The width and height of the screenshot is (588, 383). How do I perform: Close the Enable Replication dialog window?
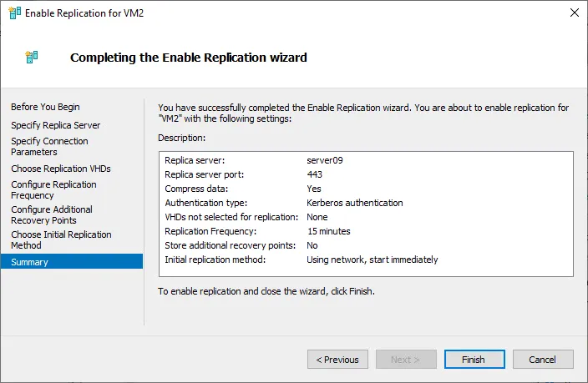[574, 13]
